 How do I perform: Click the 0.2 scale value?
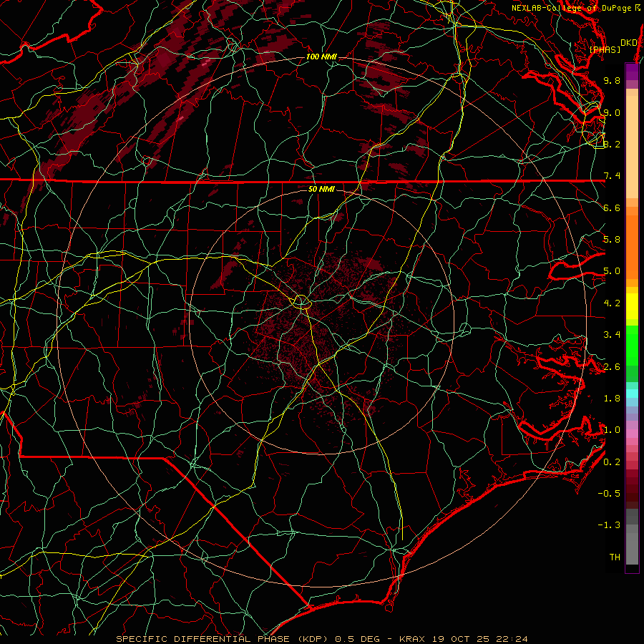pos(612,462)
